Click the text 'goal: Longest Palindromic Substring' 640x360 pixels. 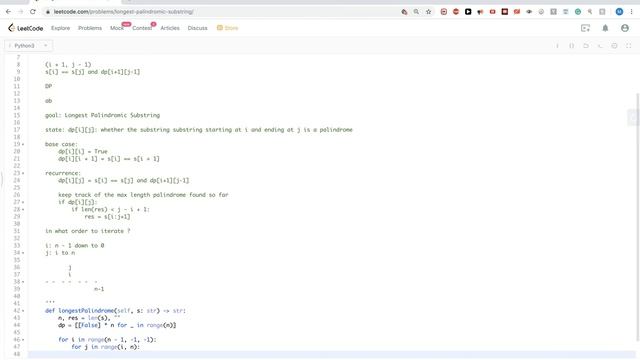coord(102,116)
